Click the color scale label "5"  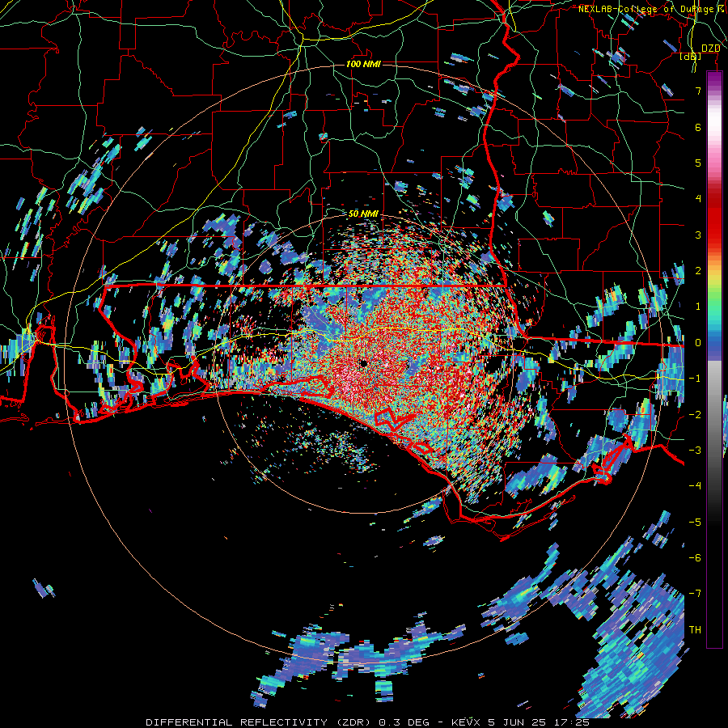(698, 163)
